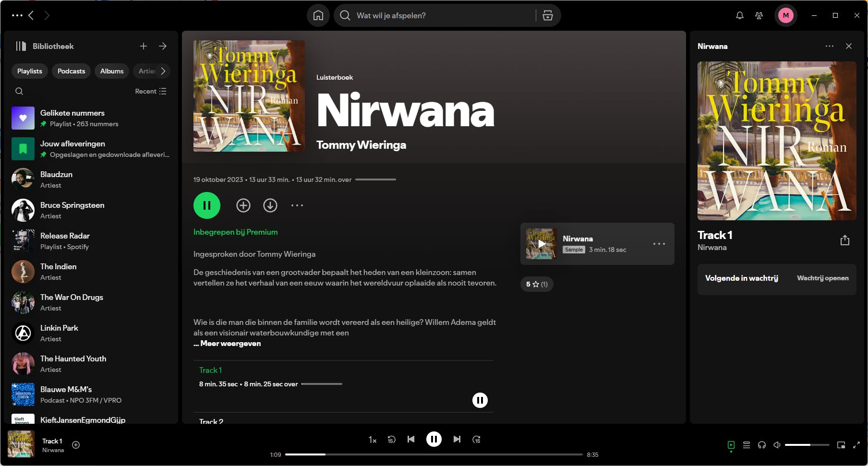The width and height of the screenshot is (868, 466).
Task: Open Recent sort options
Action: [x=151, y=91]
